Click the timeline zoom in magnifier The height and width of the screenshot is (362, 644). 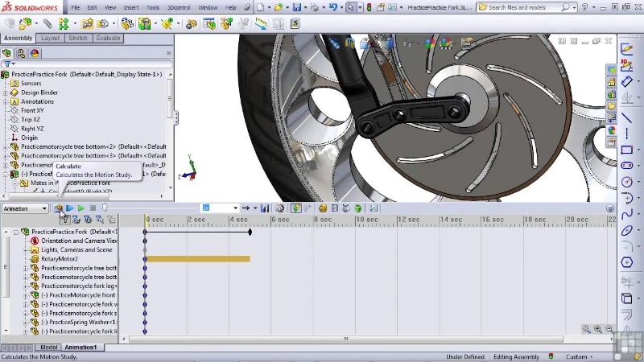click(x=587, y=329)
